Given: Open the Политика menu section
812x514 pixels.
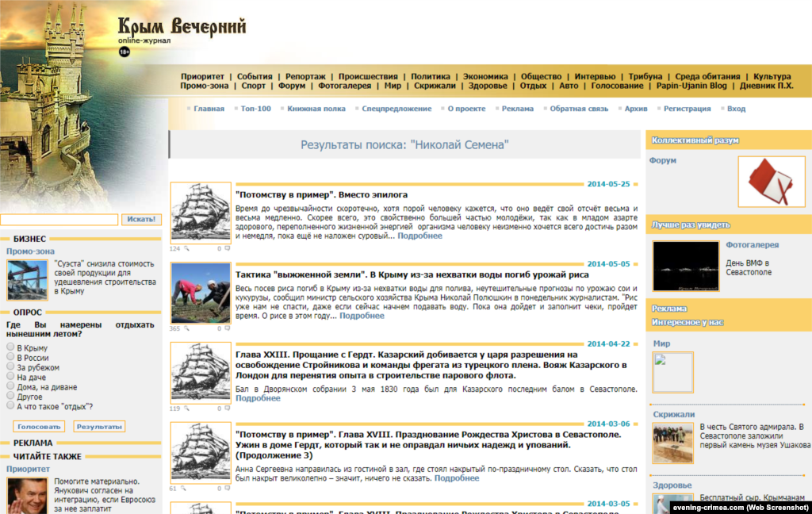Looking at the screenshot, I should (x=431, y=77).
